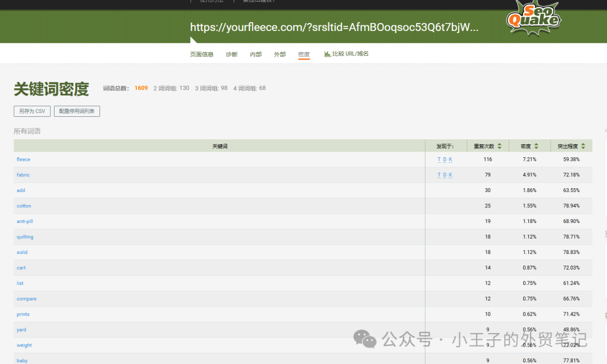Select the active 密度 tab

pyautogui.click(x=304, y=54)
